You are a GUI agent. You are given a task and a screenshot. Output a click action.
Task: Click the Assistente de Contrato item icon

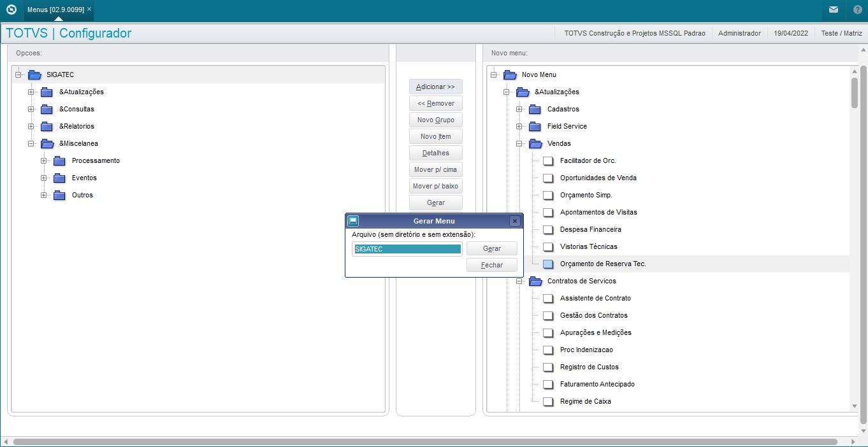point(548,298)
